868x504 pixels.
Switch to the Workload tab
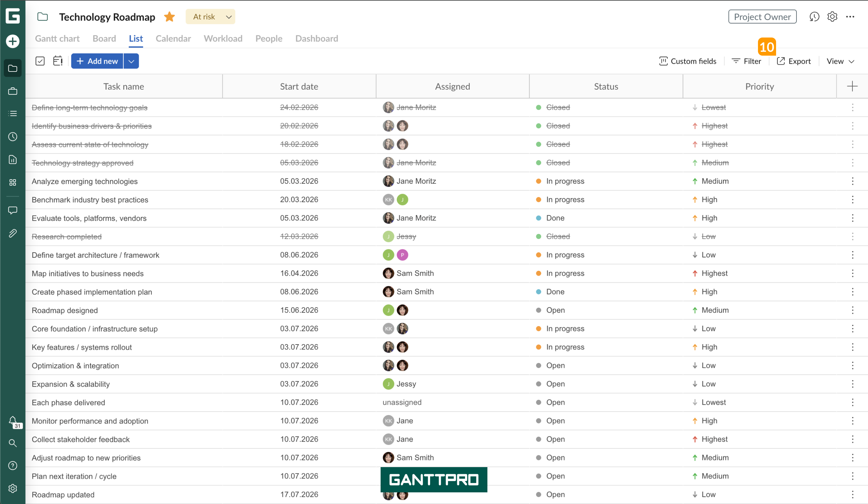223,38
